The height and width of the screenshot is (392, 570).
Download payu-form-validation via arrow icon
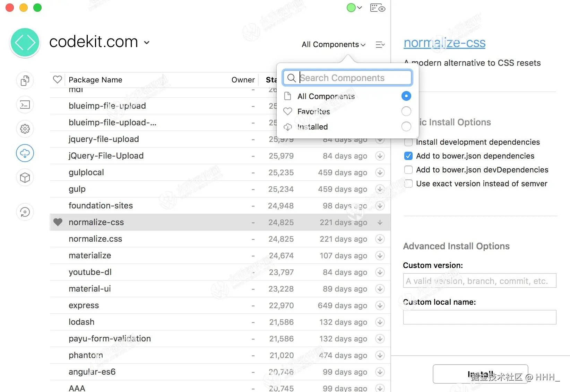click(380, 339)
